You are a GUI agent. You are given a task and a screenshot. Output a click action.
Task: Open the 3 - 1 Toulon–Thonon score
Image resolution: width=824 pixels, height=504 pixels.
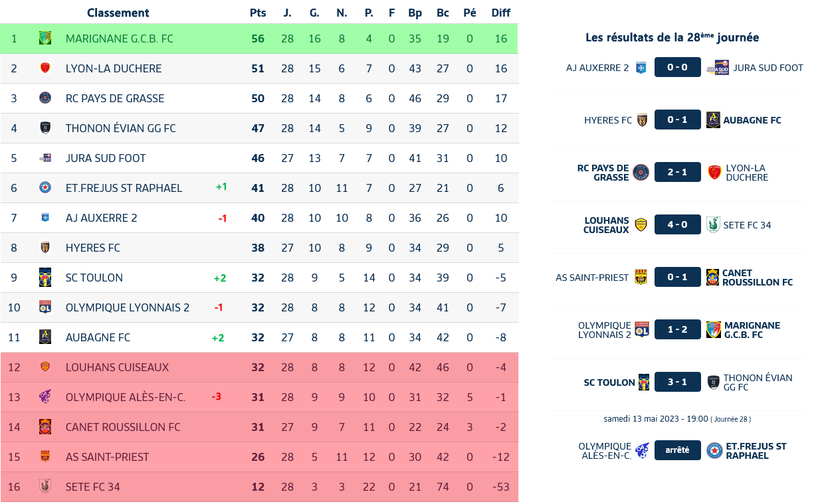click(677, 382)
